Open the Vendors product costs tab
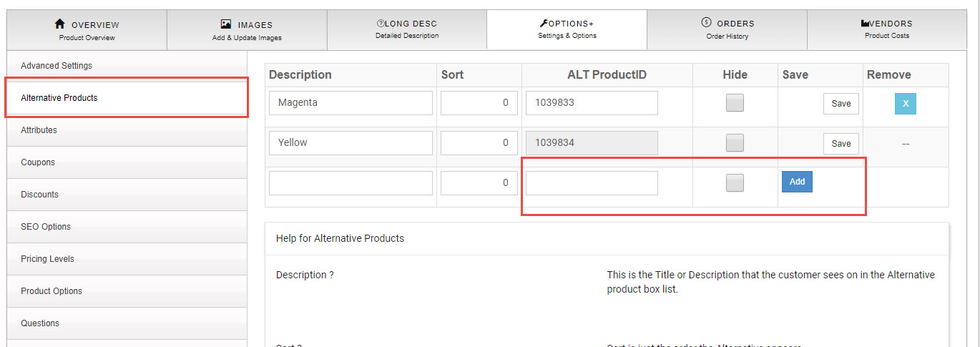The image size is (980, 347). [x=887, y=29]
